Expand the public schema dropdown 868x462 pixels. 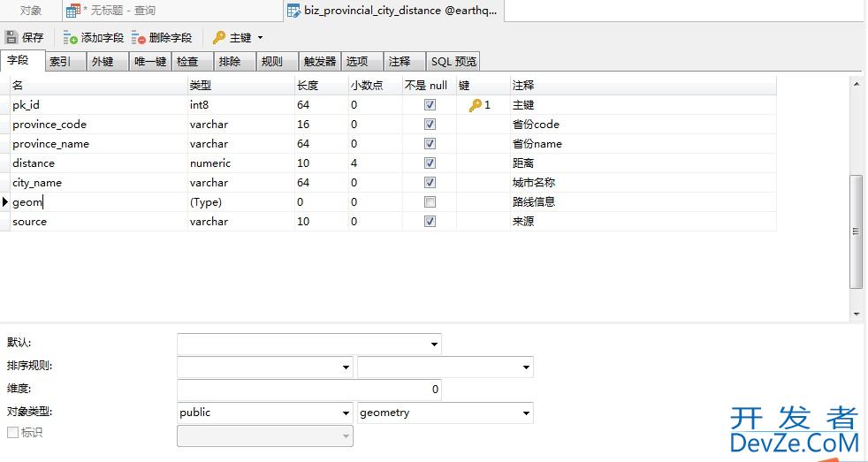(346, 413)
